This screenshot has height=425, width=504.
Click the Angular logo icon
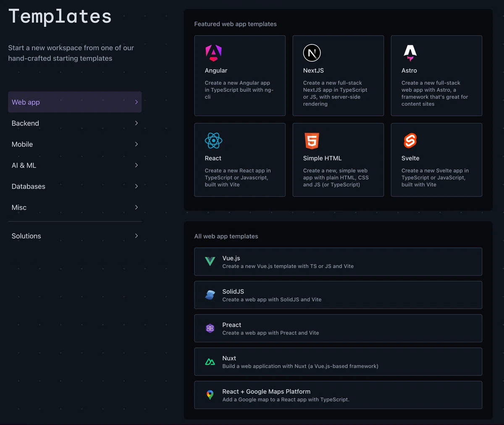point(213,53)
